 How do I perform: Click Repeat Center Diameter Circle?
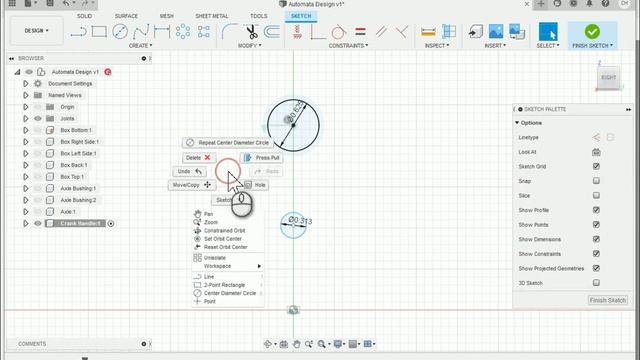click(228, 142)
